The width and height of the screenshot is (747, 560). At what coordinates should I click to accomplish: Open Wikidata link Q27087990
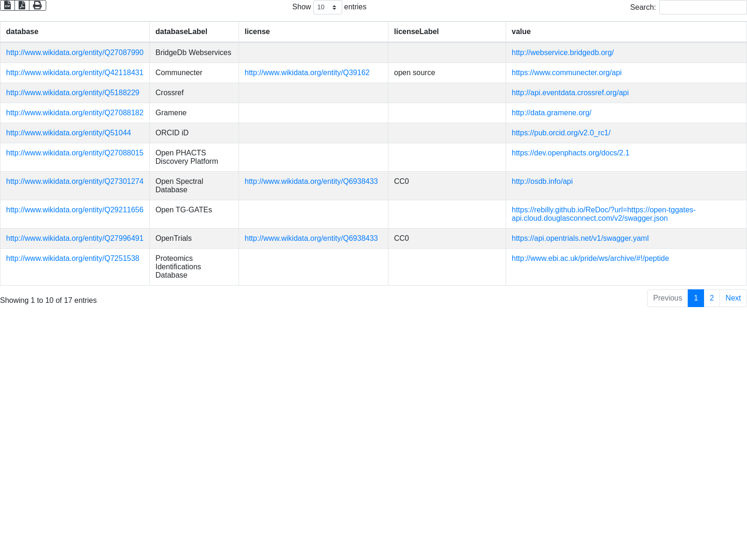pyautogui.click(x=75, y=53)
